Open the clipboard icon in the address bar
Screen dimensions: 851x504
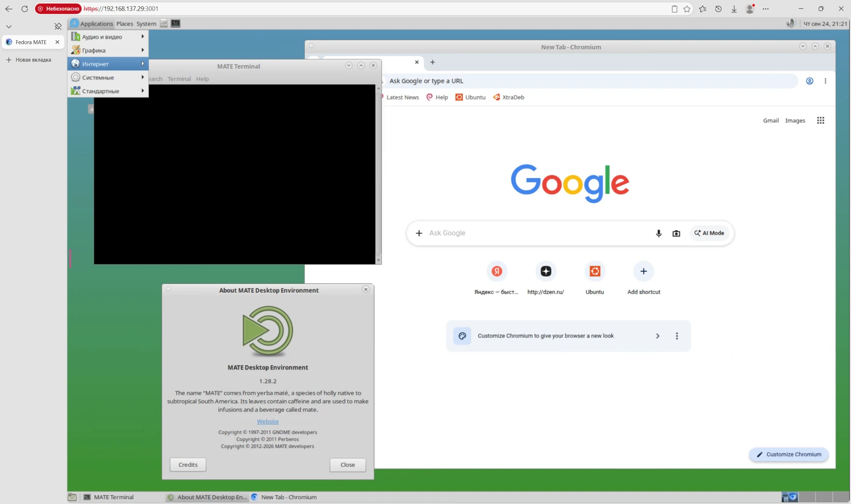pos(674,8)
